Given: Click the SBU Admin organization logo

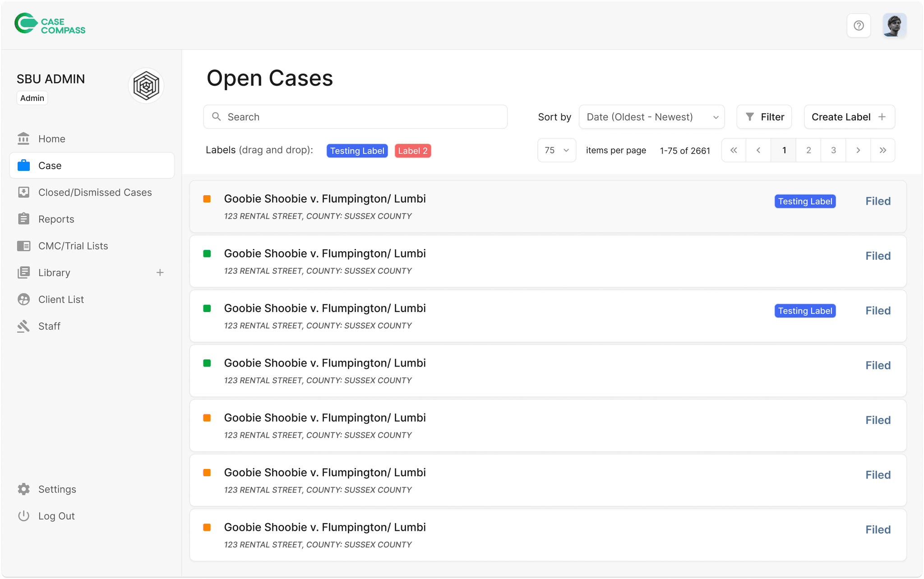Looking at the screenshot, I should point(146,86).
